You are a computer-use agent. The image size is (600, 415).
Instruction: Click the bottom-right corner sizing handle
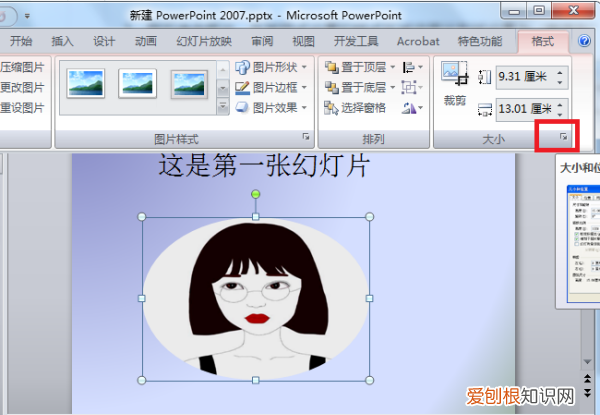(x=370, y=380)
